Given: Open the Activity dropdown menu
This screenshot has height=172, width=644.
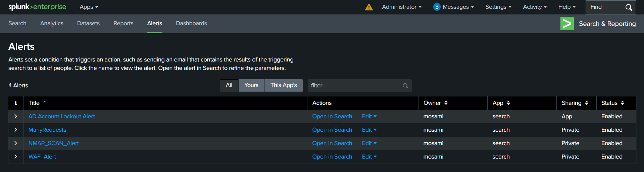Looking at the screenshot, I should [x=535, y=7].
